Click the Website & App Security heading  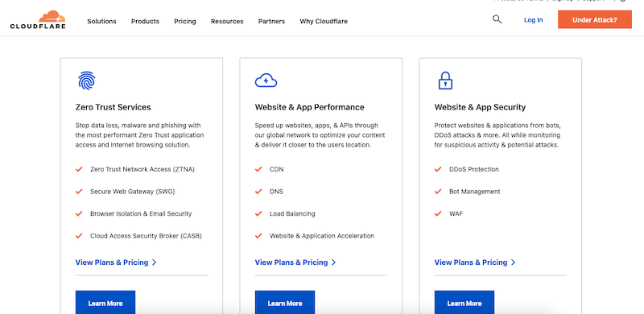pos(480,107)
